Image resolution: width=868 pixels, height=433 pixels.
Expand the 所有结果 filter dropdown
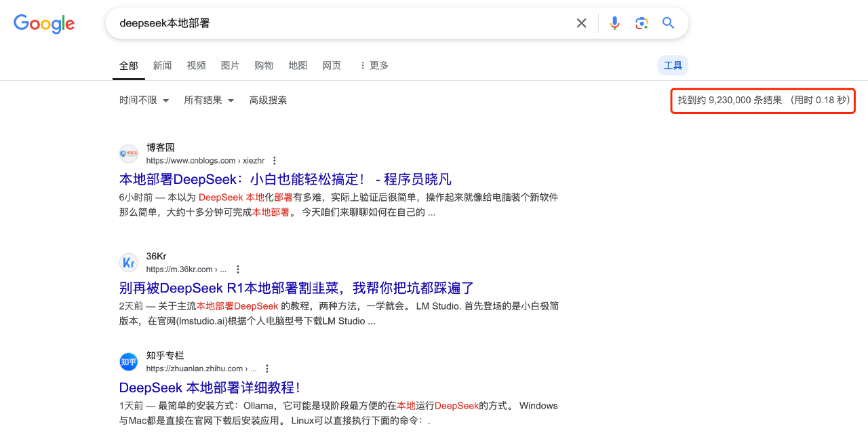coord(209,100)
